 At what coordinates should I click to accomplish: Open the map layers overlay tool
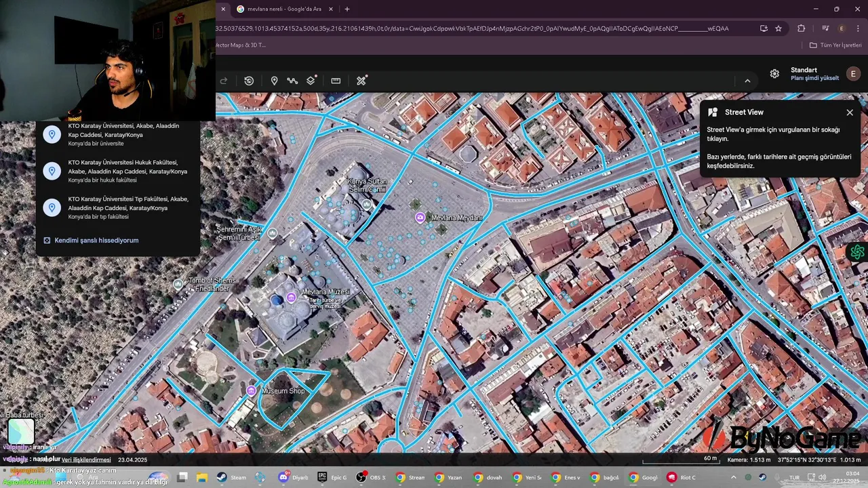pyautogui.click(x=311, y=80)
